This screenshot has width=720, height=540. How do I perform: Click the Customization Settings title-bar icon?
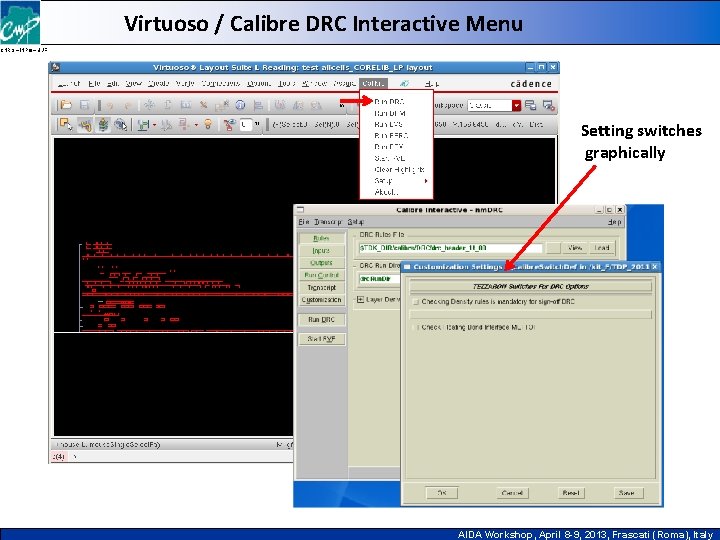coord(407,267)
